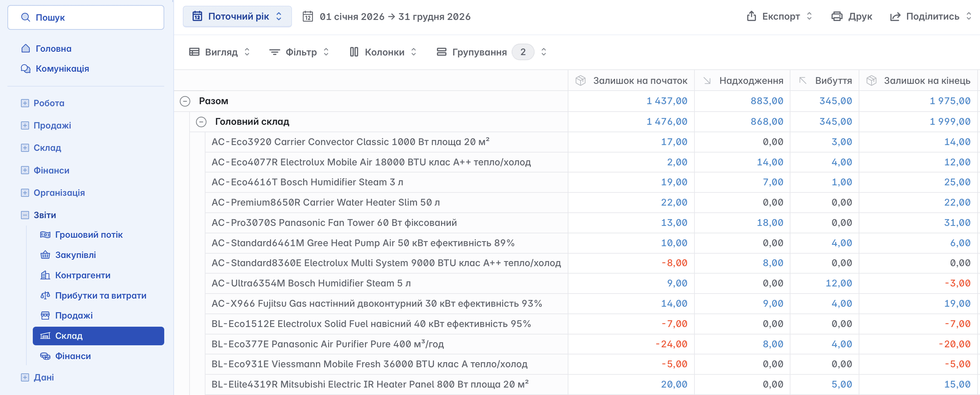
Task: Click the calendar icon beside date range
Action: coord(308,17)
